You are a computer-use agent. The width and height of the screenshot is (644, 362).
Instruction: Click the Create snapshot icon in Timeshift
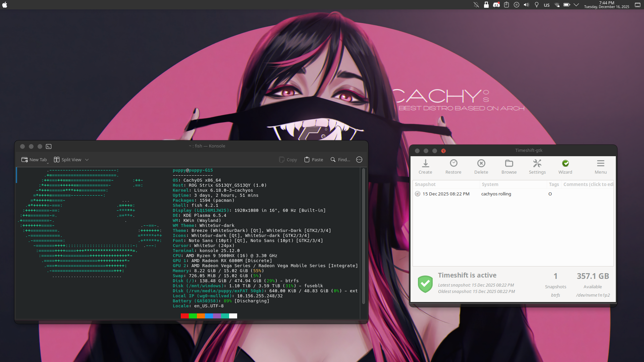tap(425, 164)
